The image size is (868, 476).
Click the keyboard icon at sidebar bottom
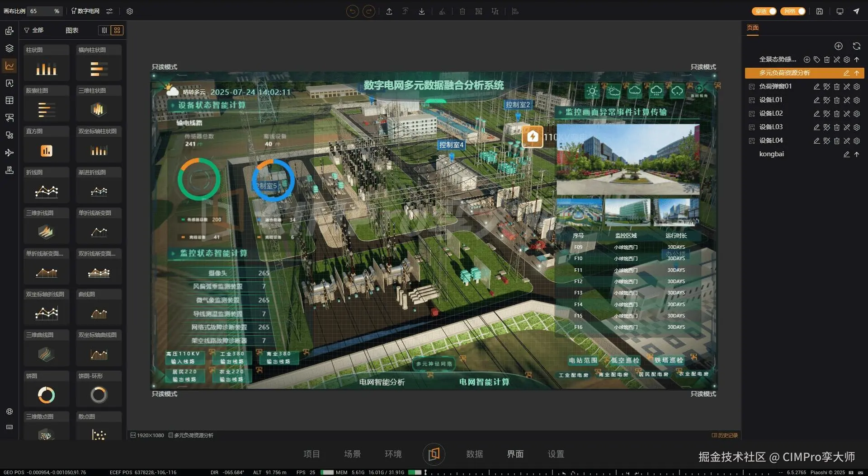coord(9,427)
